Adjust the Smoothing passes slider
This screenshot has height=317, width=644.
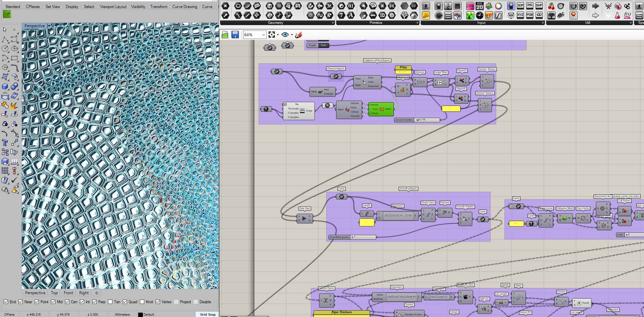[352, 237]
